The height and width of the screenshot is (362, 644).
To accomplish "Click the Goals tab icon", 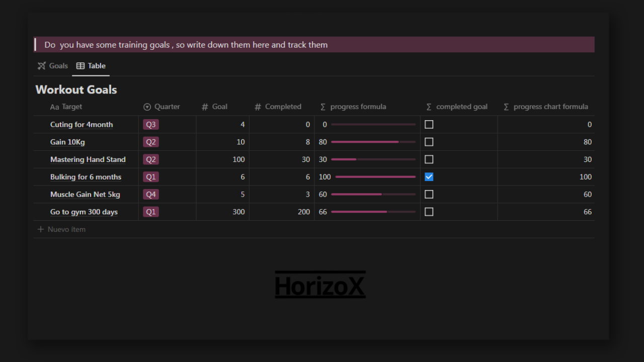I will pos(42,66).
